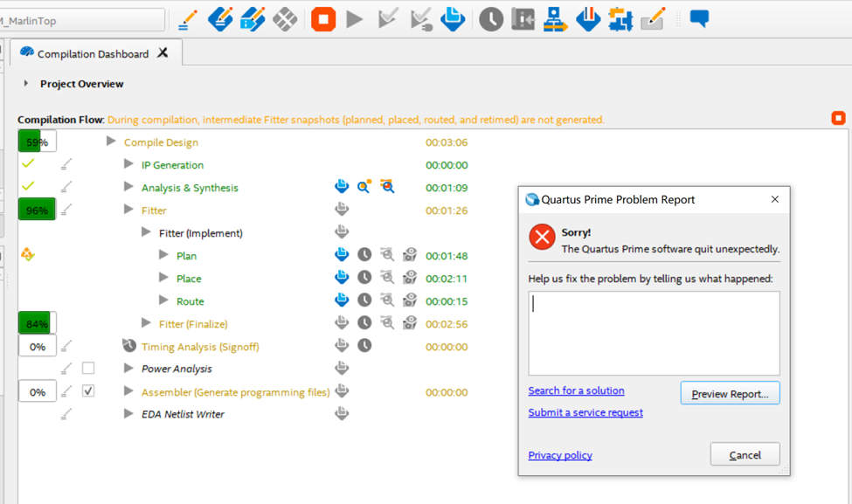Open the Search for a solution link
852x504 pixels.
pyautogui.click(x=576, y=390)
